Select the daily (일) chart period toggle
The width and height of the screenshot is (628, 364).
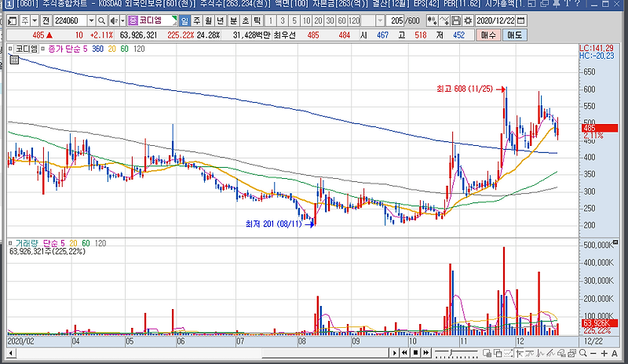click(184, 20)
